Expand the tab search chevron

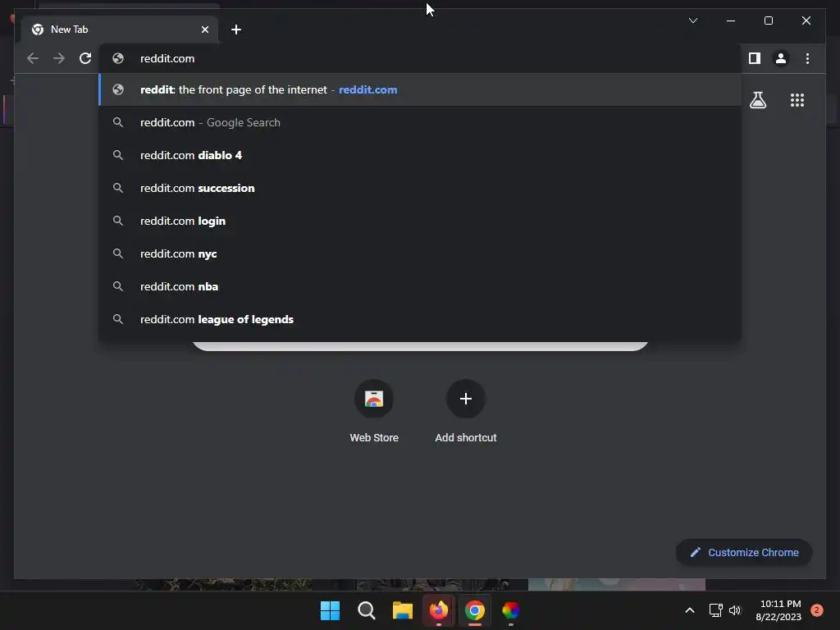click(x=693, y=21)
